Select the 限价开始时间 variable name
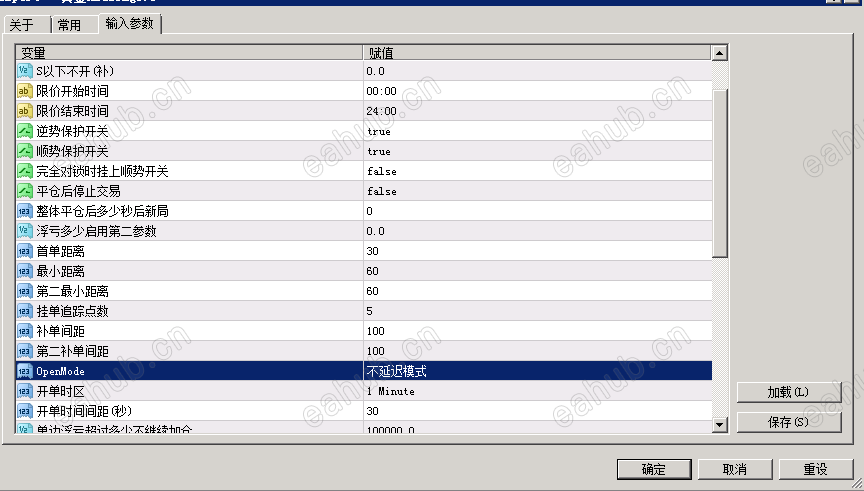Image resolution: width=864 pixels, height=491 pixels. pos(73,91)
